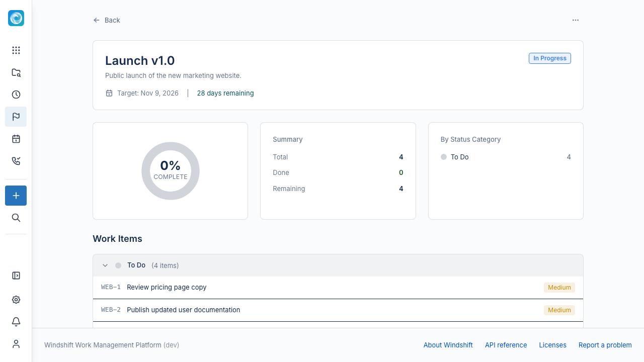Click the blue plus create button
This screenshot has width=644, height=362.
[x=16, y=196]
